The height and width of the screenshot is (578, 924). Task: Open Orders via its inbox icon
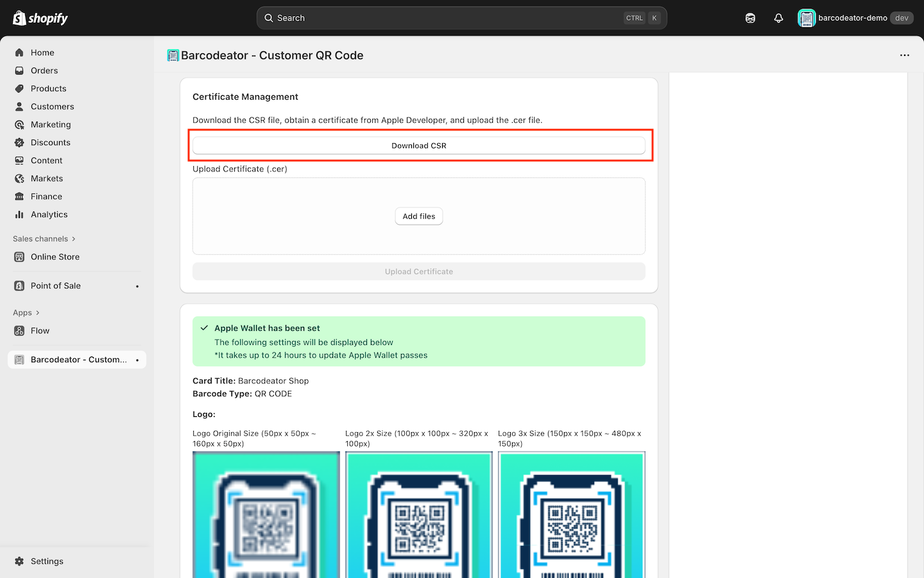[19, 71]
